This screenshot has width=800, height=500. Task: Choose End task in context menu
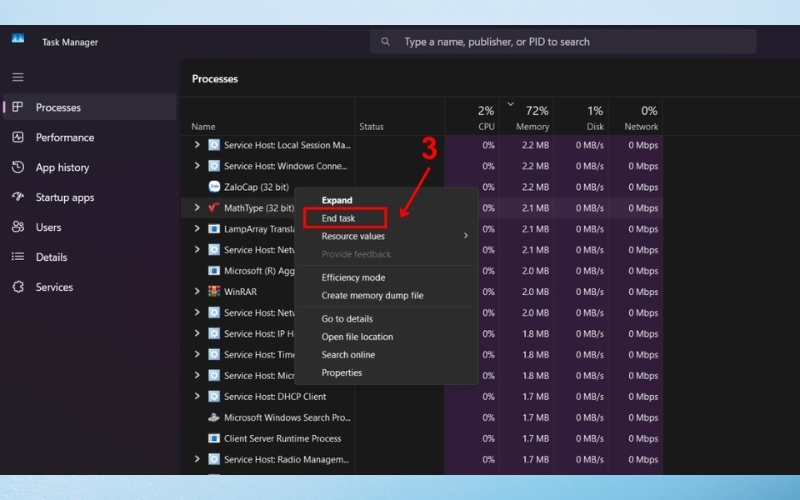click(x=338, y=218)
